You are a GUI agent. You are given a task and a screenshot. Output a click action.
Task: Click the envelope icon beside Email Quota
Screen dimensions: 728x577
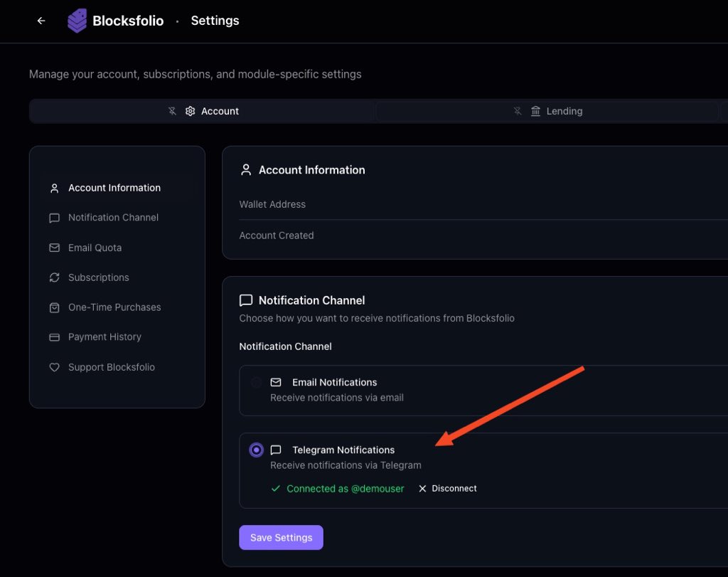tap(54, 248)
